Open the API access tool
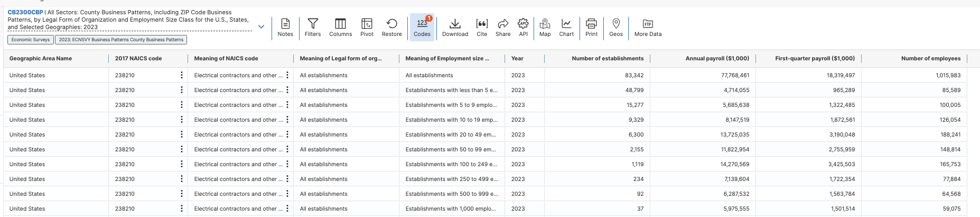980x217 pixels. 523,28
